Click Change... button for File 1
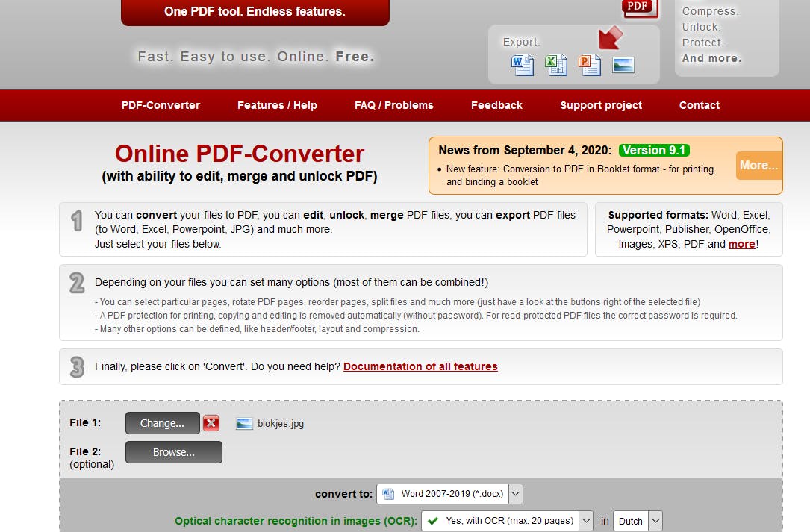 pos(162,423)
